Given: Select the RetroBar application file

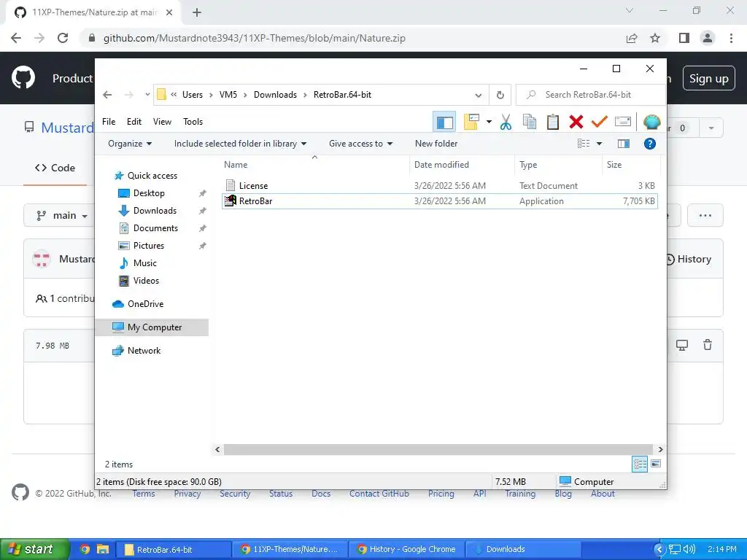Looking at the screenshot, I should point(440,201).
